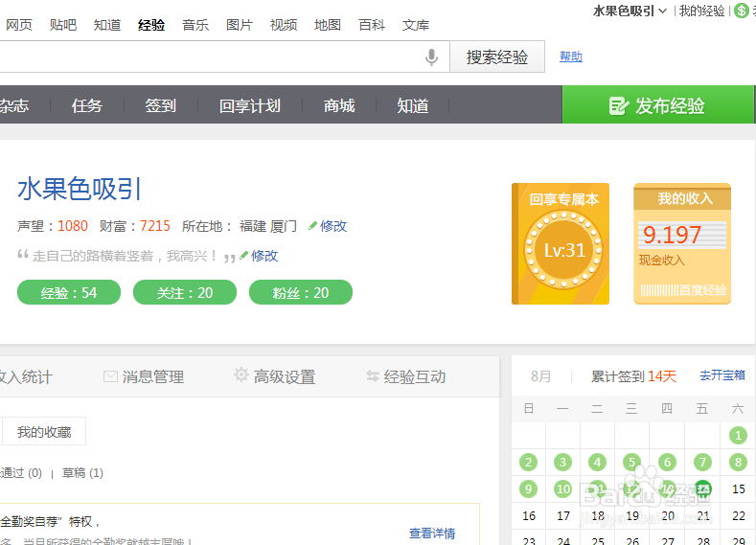This screenshot has width=756, height=545.
Task: Click calendar day 8 check-in circle
Action: pos(738,463)
